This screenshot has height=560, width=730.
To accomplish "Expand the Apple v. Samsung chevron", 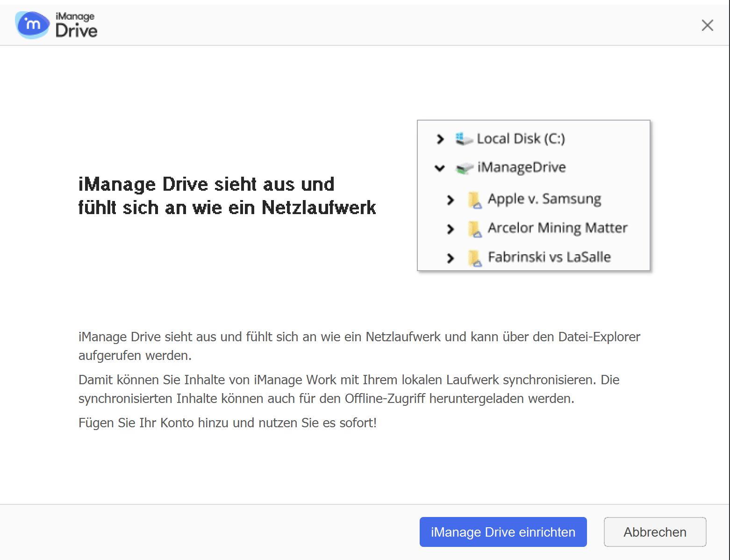I will pyautogui.click(x=451, y=200).
